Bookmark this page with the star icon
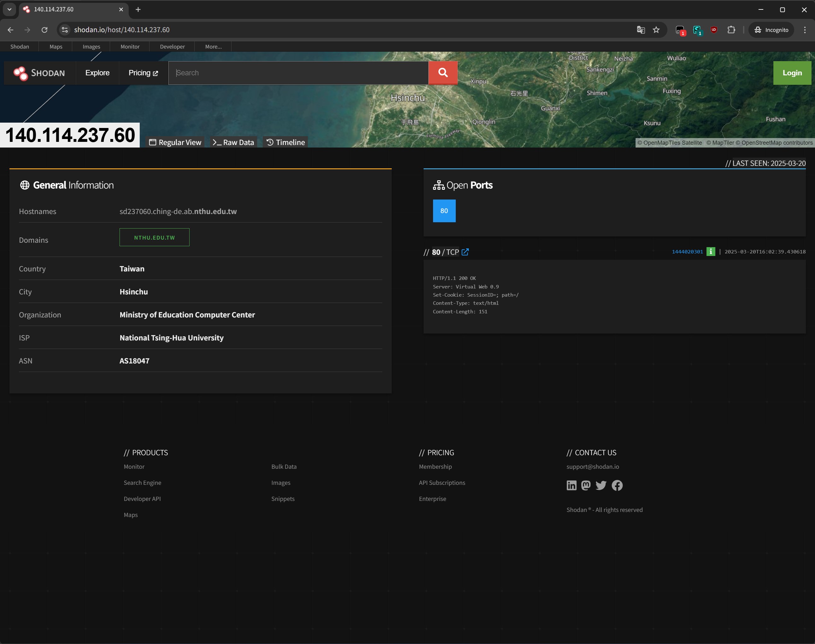815x644 pixels. (656, 30)
